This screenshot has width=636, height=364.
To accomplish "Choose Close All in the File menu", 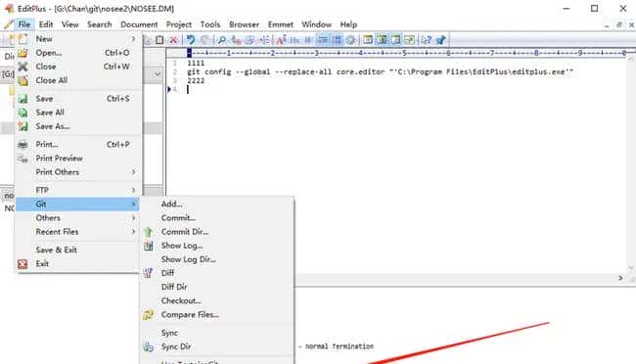I will point(77,80).
